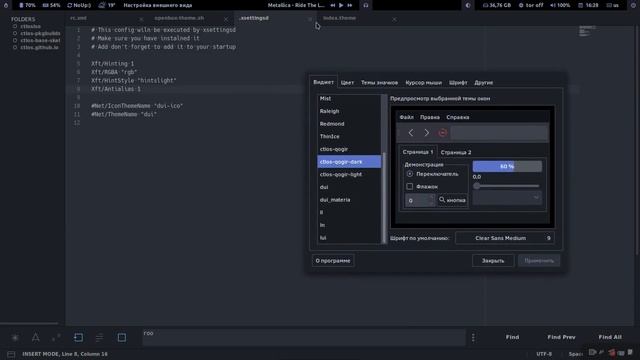This screenshot has height=360, width=640.
Task: Click spin box stepper arrows in preview
Action: [431, 200]
